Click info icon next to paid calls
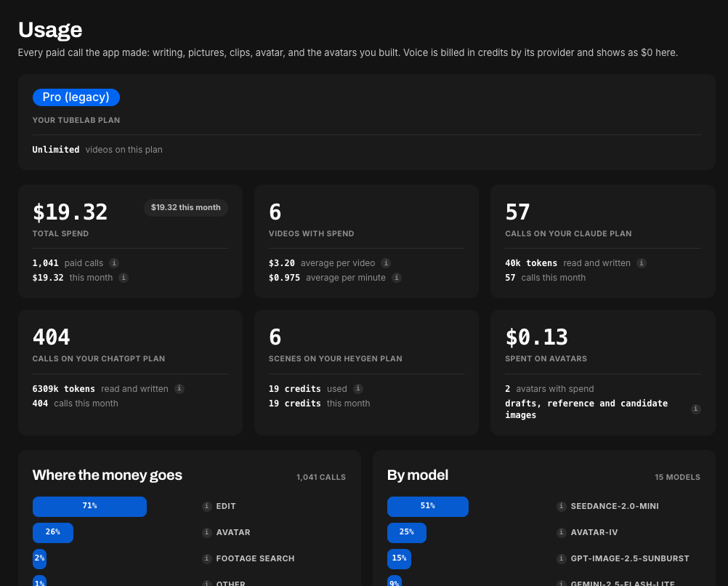Image resolution: width=728 pixels, height=586 pixels. click(x=114, y=263)
